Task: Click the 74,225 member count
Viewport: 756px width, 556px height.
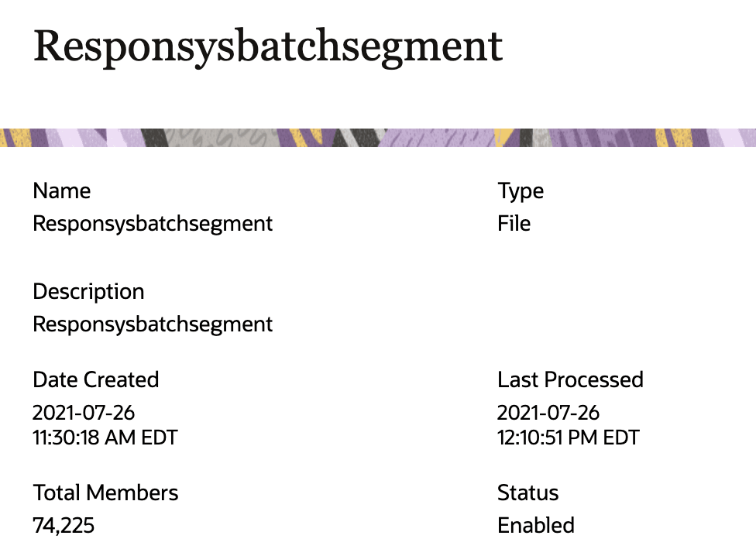Action: [64, 526]
